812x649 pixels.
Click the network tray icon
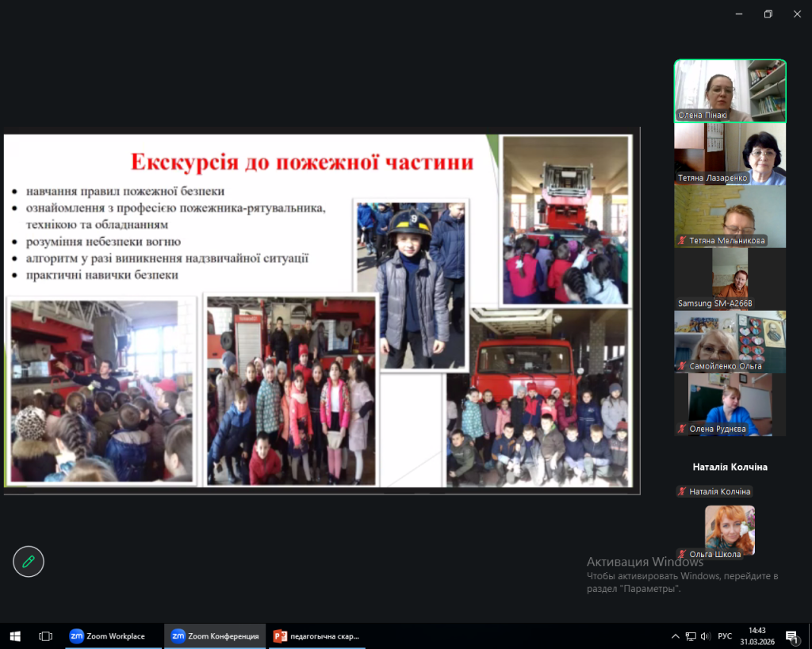click(x=691, y=636)
